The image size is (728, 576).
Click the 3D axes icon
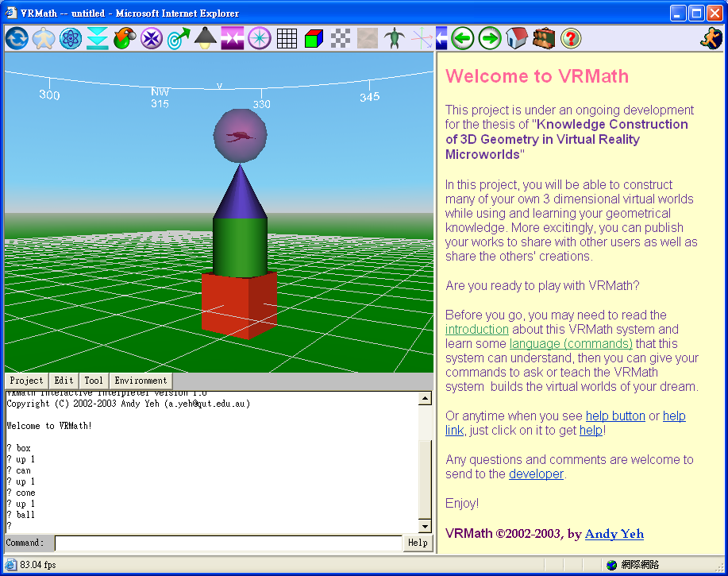[422, 38]
